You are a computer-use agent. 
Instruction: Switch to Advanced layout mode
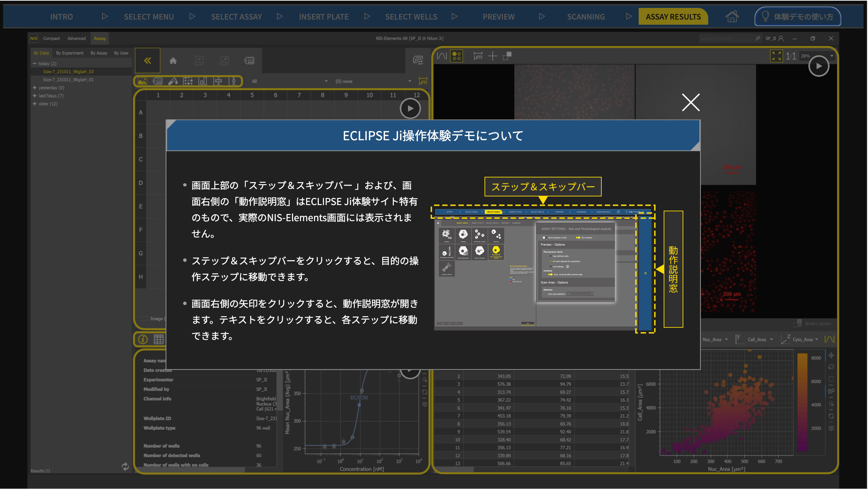click(76, 38)
